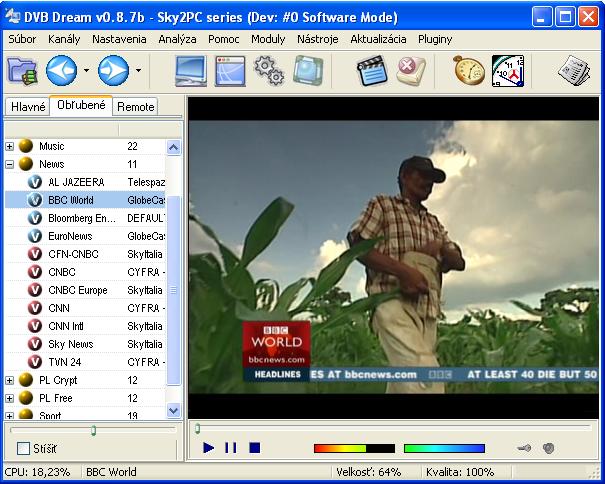Image resolution: width=605 pixels, height=484 pixels.
Task: Open dropdown next to previous channel arrow
Action: (x=86, y=71)
